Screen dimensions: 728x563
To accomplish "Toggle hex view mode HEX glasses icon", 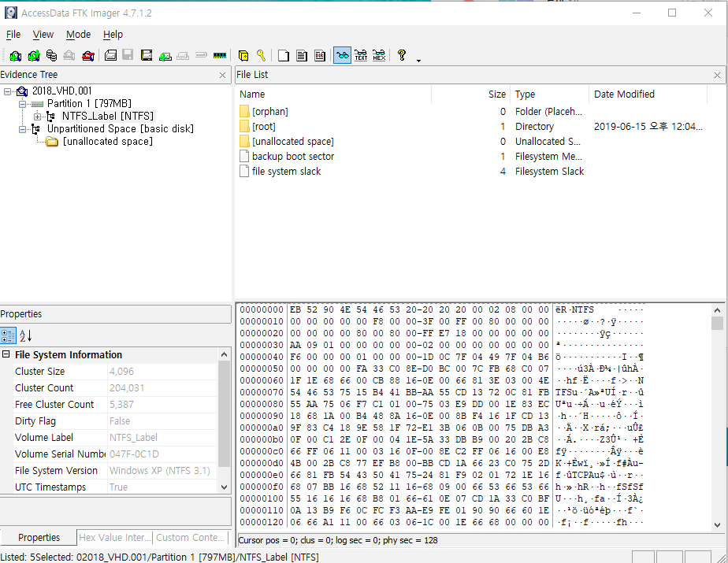I will click(379, 56).
